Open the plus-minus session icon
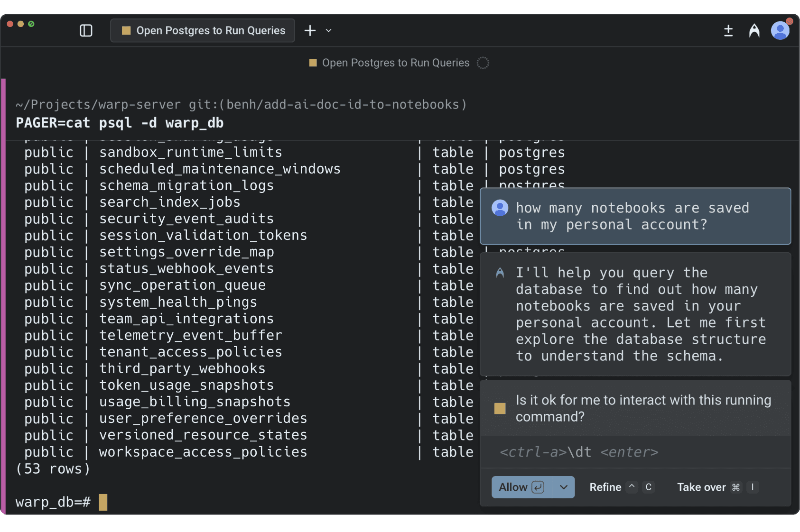This screenshot has height=532, width=800. pos(729,30)
